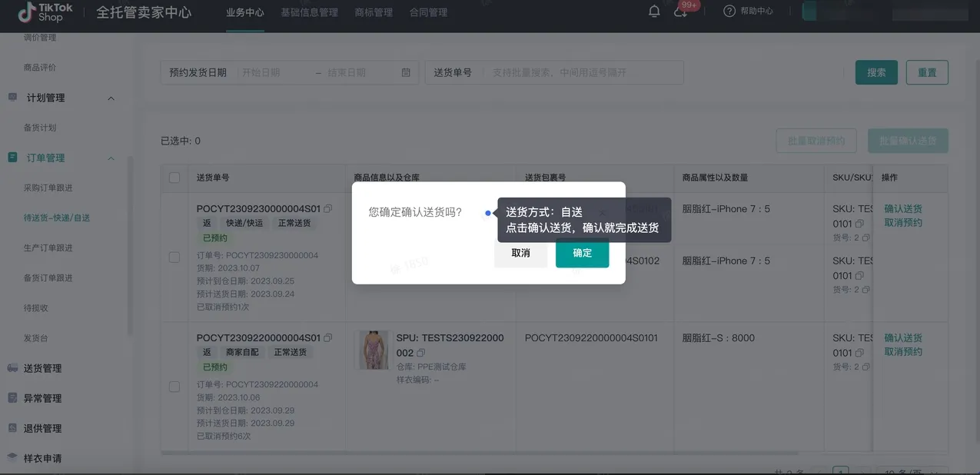
Task: Open 待揽收 in the sidebar
Action: click(x=36, y=308)
